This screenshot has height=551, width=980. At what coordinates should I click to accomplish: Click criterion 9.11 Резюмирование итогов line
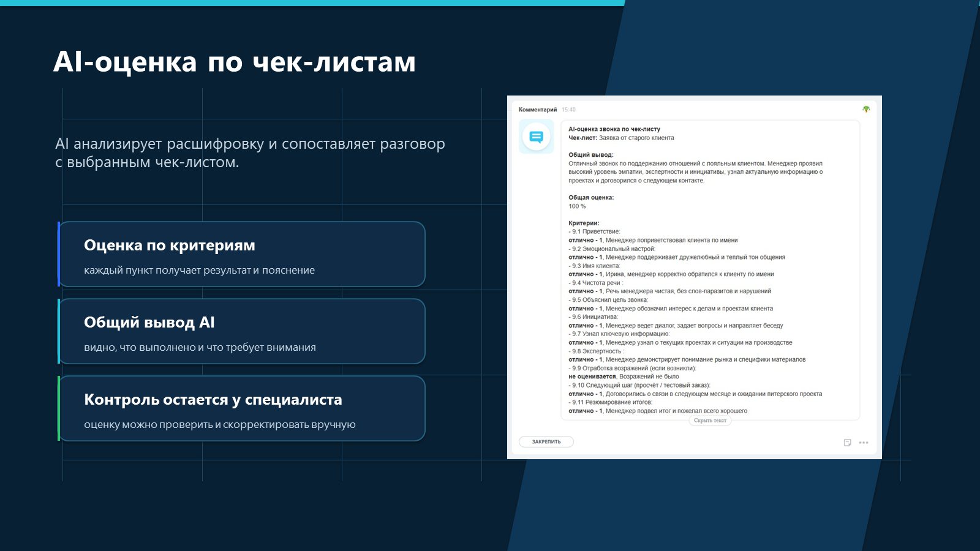[610, 402]
